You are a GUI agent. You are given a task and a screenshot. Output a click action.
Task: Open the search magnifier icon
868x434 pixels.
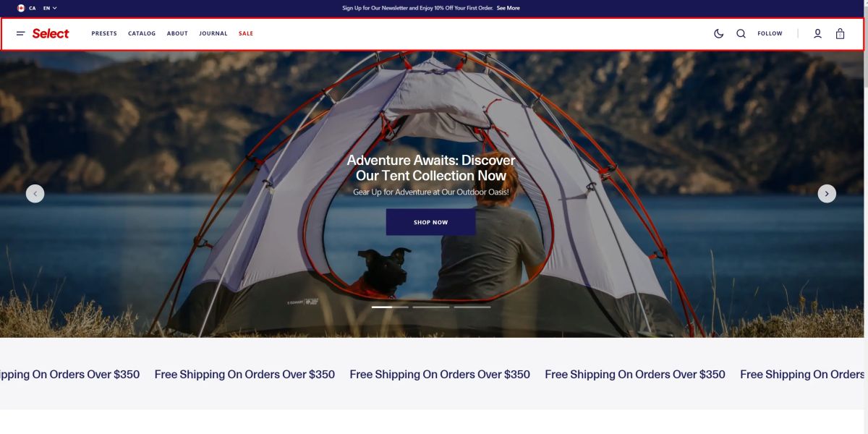[x=741, y=33]
